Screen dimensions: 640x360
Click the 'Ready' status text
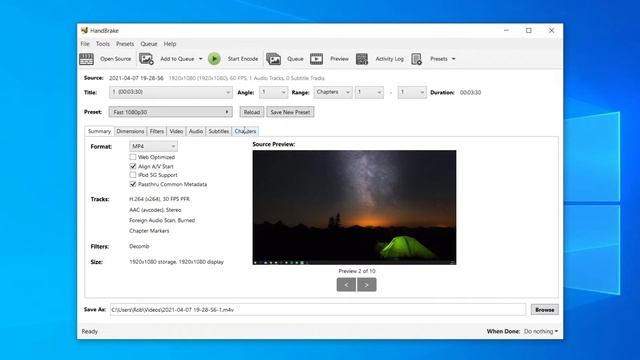(90, 331)
